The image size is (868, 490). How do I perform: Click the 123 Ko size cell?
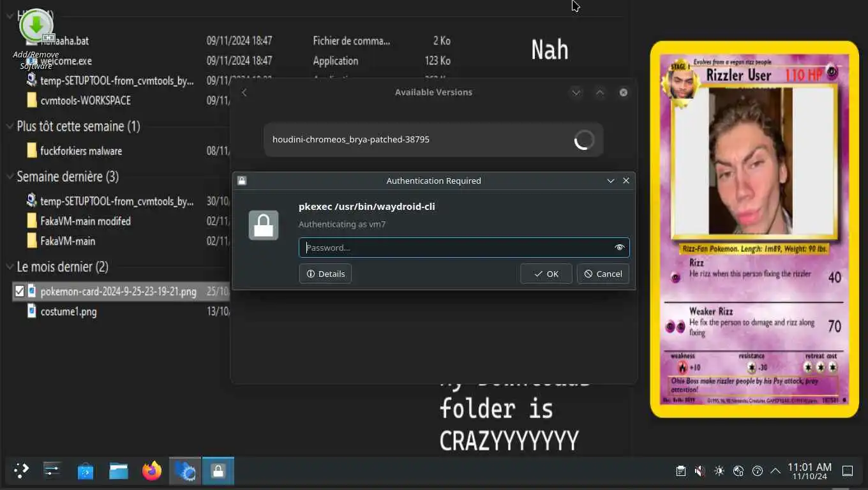tap(437, 61)
